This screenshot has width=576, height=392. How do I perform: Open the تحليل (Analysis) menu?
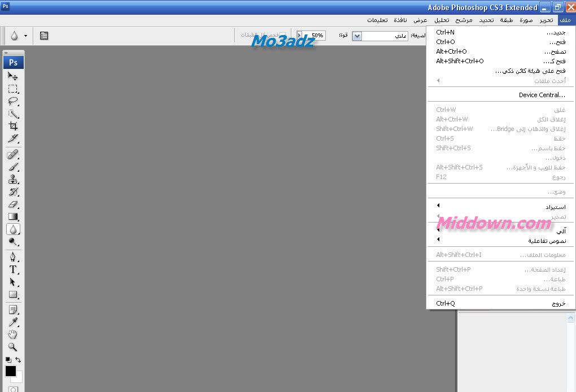[x=442, y=20]
